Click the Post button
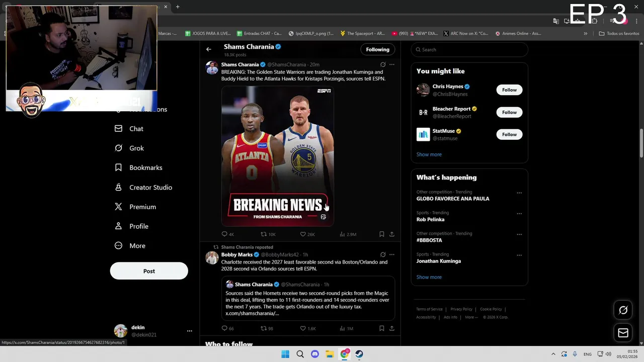Image resolution: width=644 pixels, height=362 pixels. click(x=149, y=271)
